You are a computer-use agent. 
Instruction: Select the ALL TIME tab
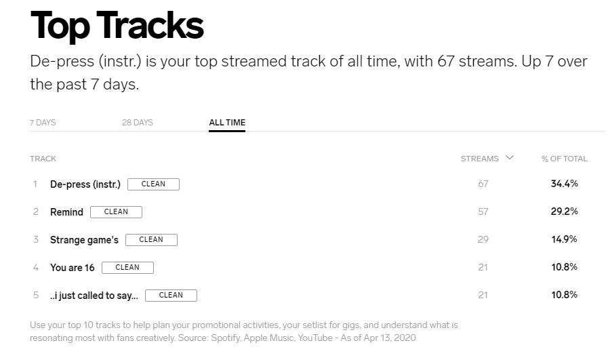pyautogui.click(x=227, y=123)
